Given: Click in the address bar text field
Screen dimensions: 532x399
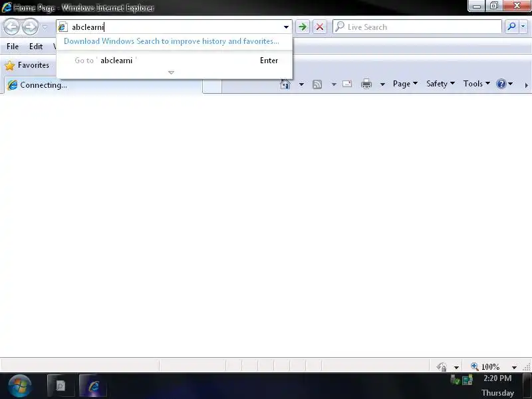Looking at the screenshot, I should point(175,27).
